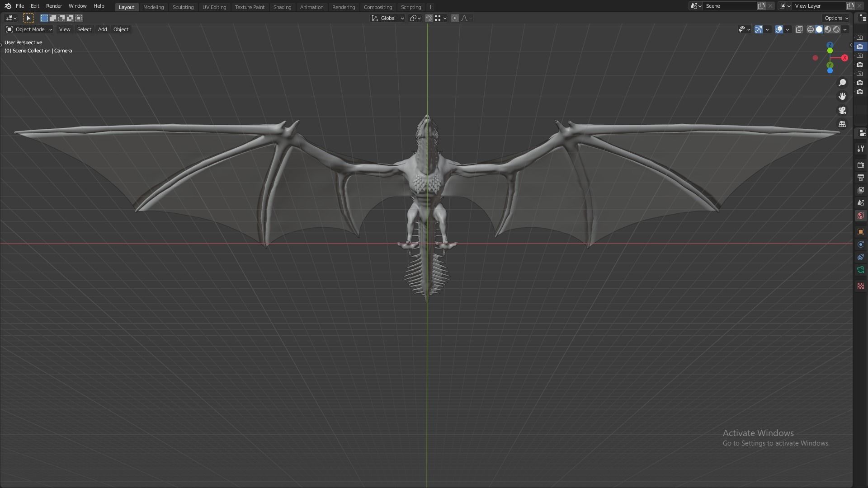Open the 3D viewport editor type selector
The width and height of the screenshot is (868, 488).
tap(11, 18)
